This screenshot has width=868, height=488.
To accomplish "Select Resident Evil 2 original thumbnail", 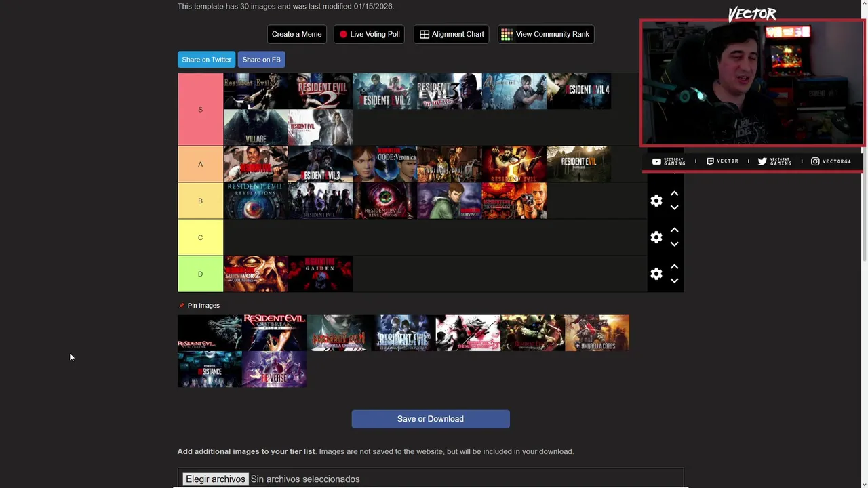I will pyautogui.click(x=320, y=91).
